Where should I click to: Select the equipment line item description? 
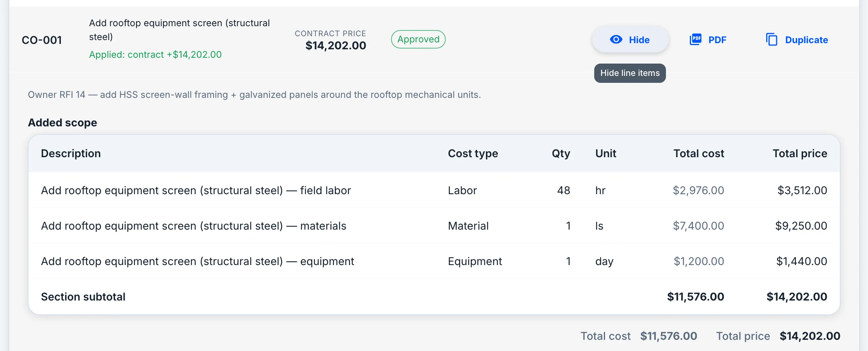tap(197, 261)
